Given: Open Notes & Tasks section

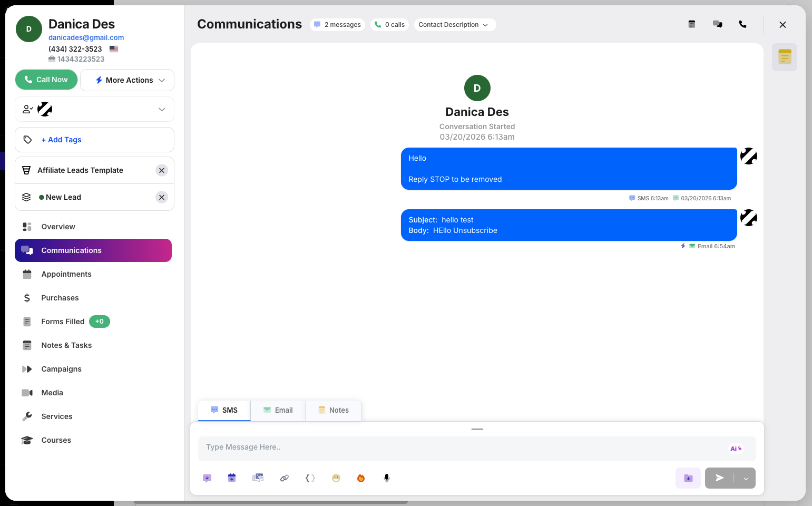Looking at the screenshot, I should (x=93, y=345).
